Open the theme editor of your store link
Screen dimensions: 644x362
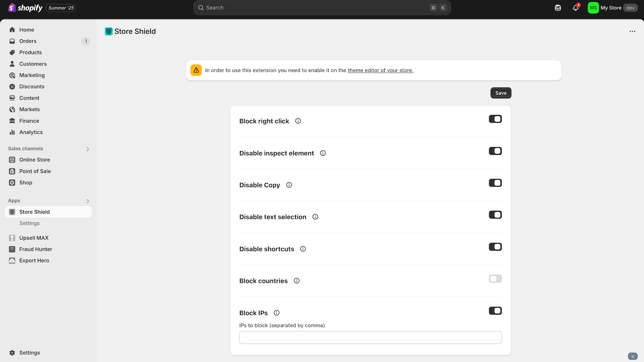[380, 70]
